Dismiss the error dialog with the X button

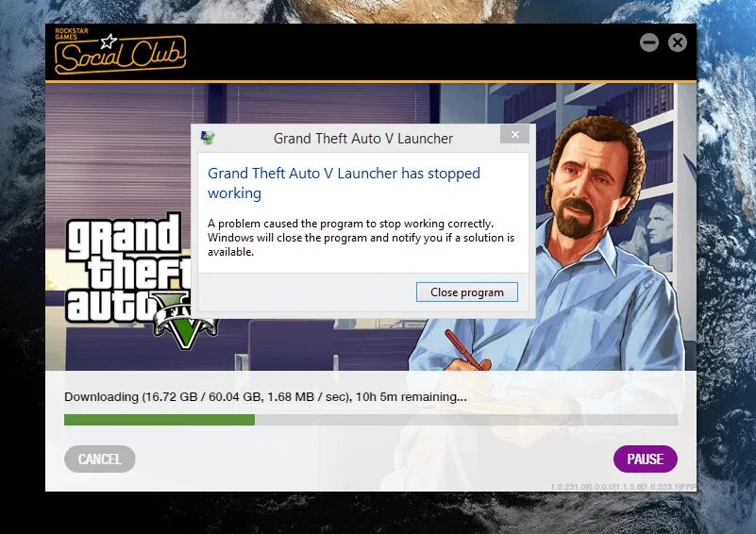(515, 135)
